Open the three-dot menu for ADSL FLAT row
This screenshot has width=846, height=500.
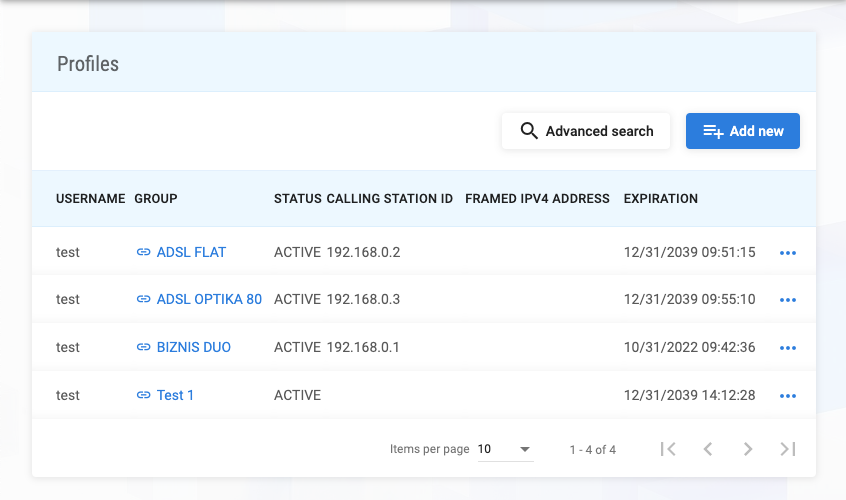point(787,253)
